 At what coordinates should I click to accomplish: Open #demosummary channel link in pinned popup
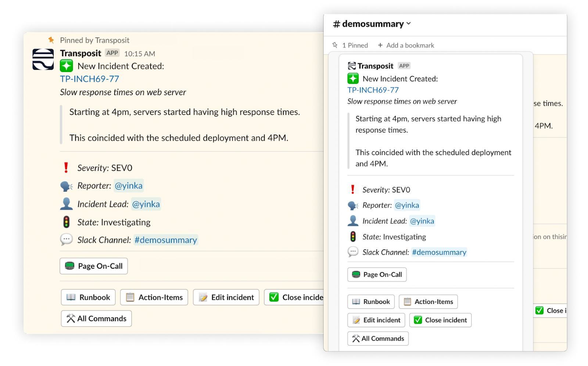(x=439, y=252)
